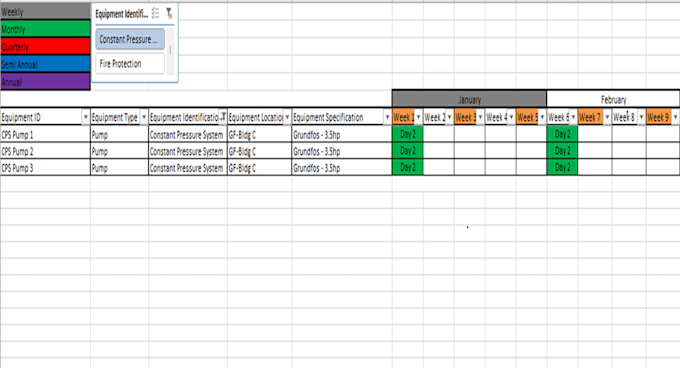680x368 pixels.
Task: Select cell CPS Pump 1
Action: click(46, 134)
